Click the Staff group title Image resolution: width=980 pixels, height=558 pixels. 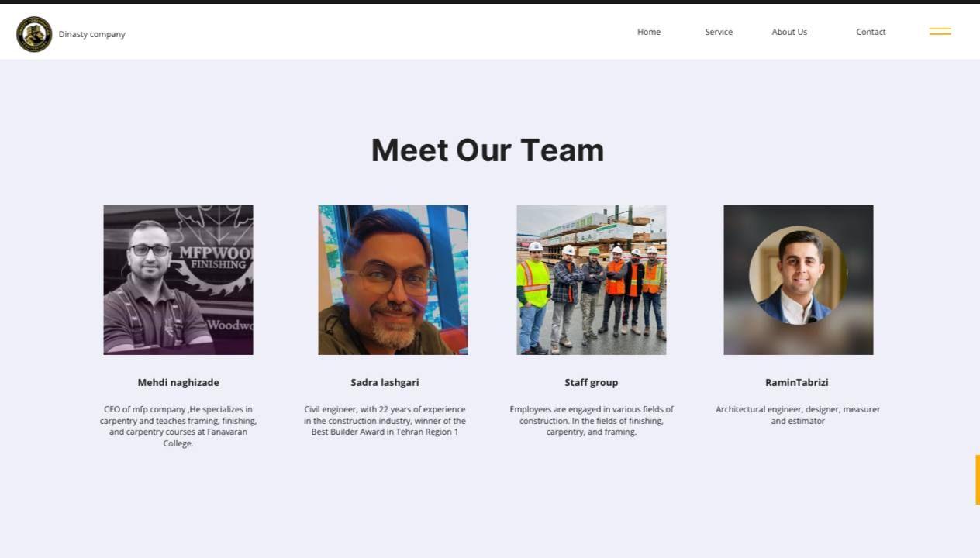pyautogui.click(x=591, y=382)
